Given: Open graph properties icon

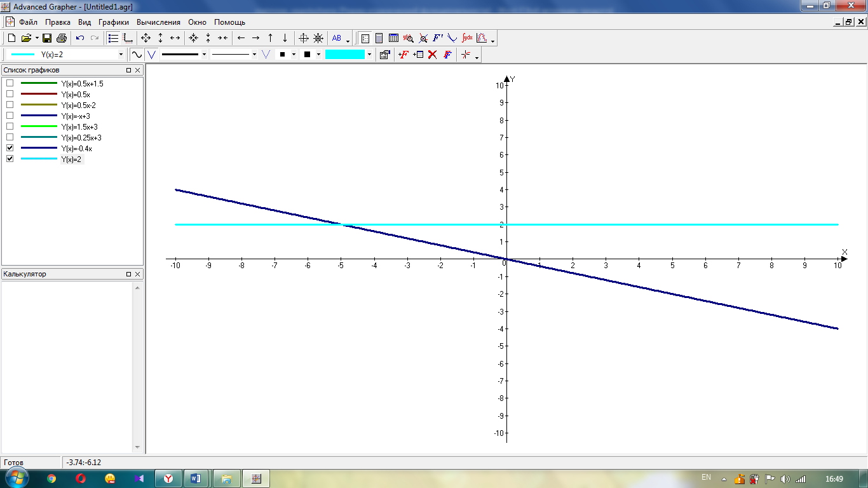Looking at the screenshot, I should (384, 55).
